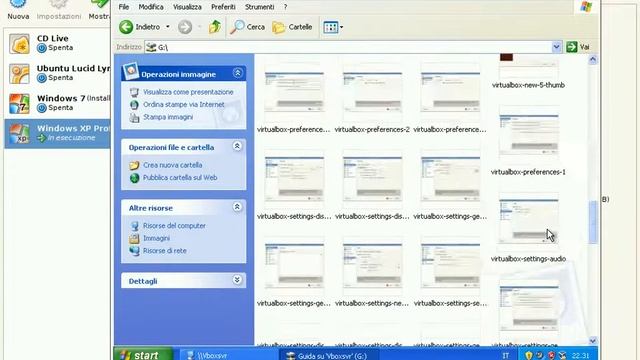Click the Vai go button
Viewport: 640px width, 360px height.
coord(578,47)
